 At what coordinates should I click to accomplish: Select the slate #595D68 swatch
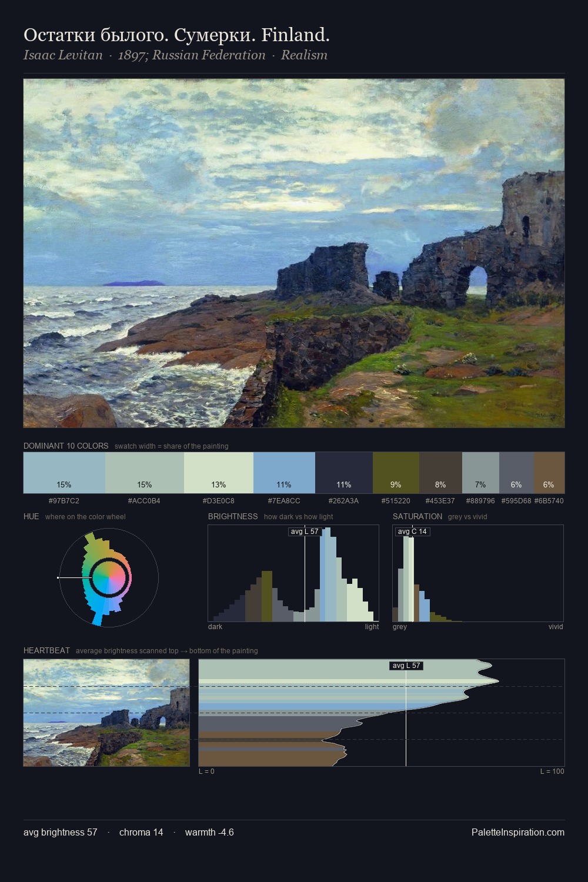coord(516,472)
